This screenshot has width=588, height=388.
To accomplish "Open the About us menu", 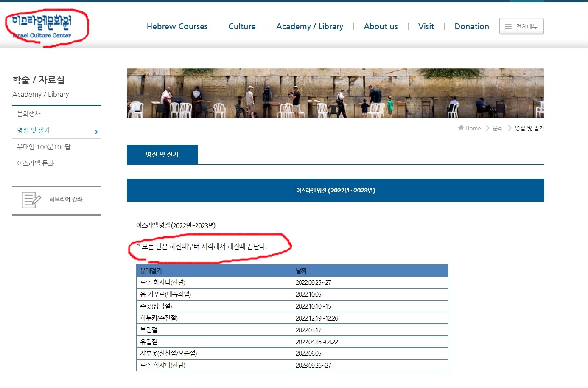I will point(381,26).
